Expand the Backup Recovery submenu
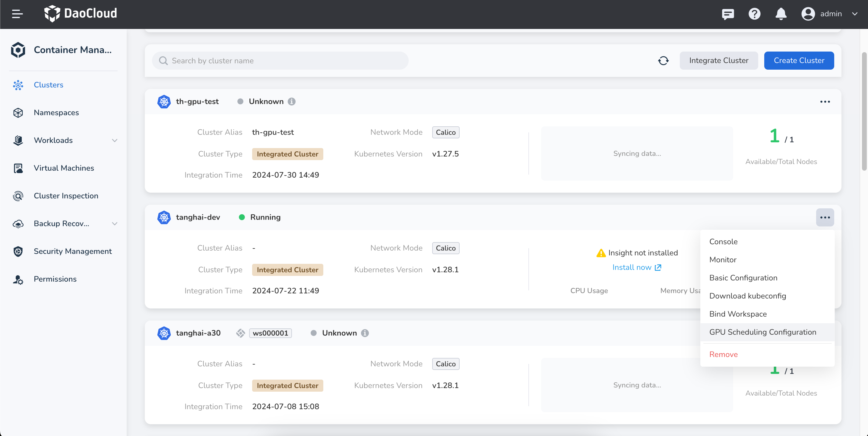Image resolution: width=868 pixels, height=436 pixels. pyautogui.click(x=115, y=223)
